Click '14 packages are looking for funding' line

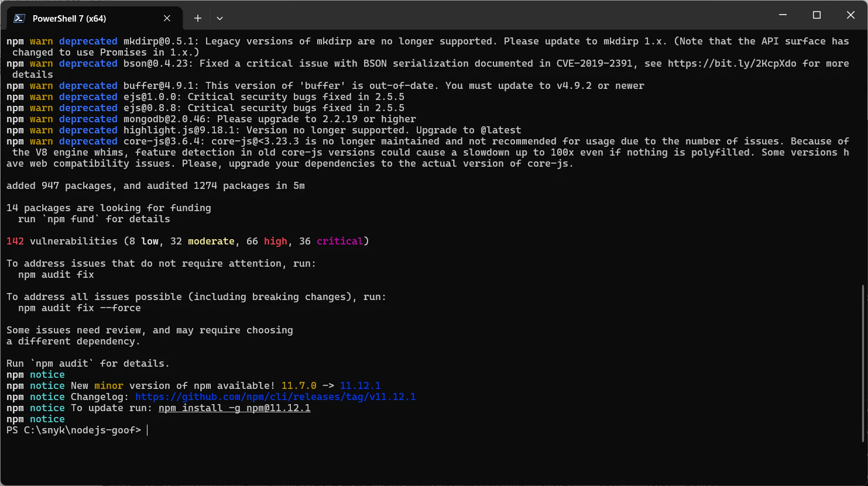(x=109, y=208)
